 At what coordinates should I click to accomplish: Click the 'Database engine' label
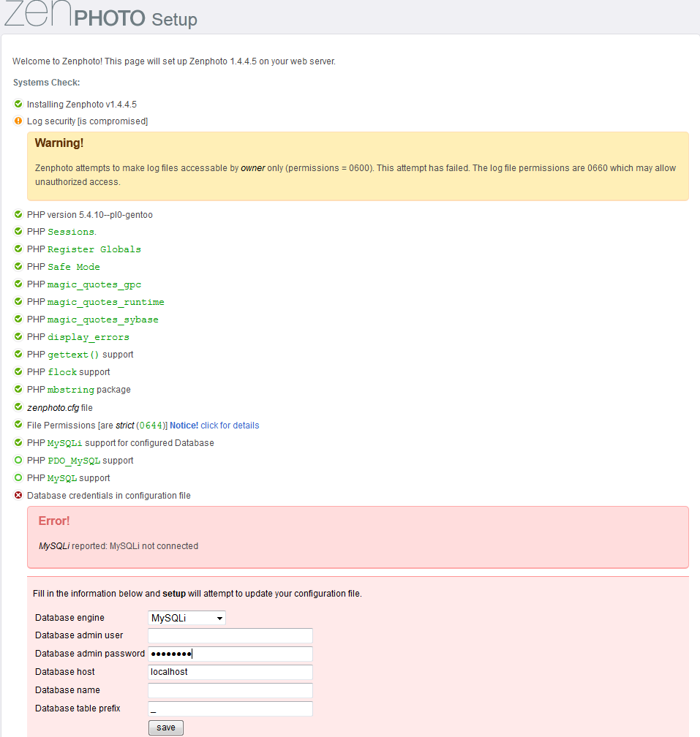coord(69,618)
